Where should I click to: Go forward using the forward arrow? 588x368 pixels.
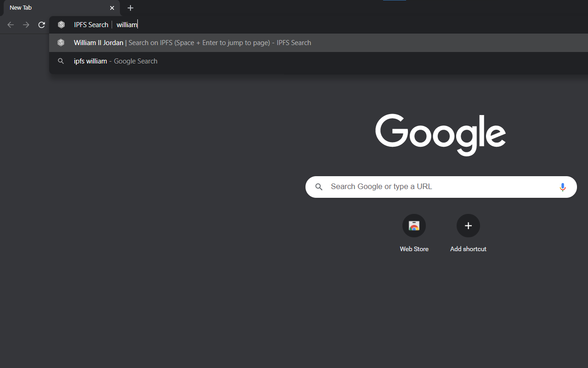click(26, 25)
